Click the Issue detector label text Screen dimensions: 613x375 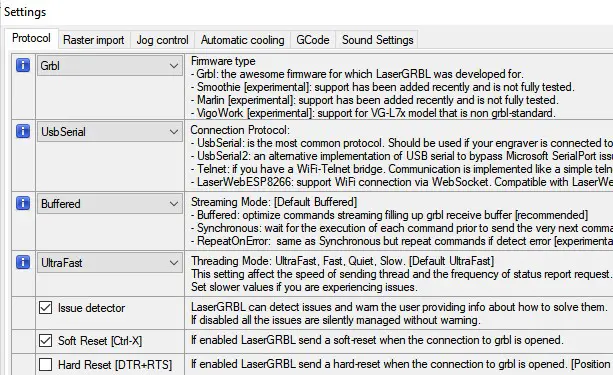pos(91,308)
